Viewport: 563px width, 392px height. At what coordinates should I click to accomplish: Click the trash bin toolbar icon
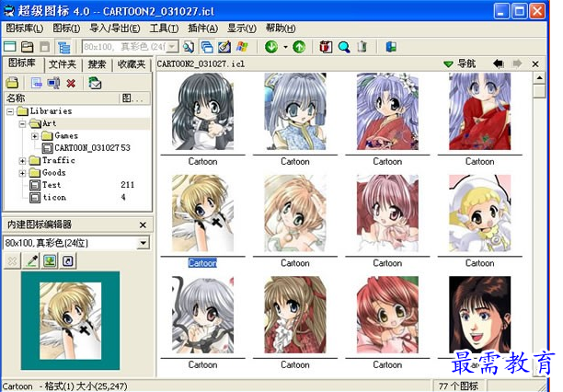tap(362, 47)
